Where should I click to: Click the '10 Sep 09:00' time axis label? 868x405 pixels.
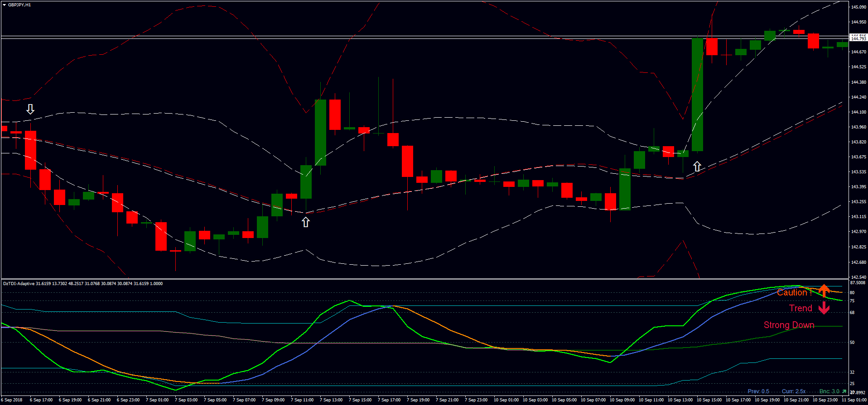622,400
